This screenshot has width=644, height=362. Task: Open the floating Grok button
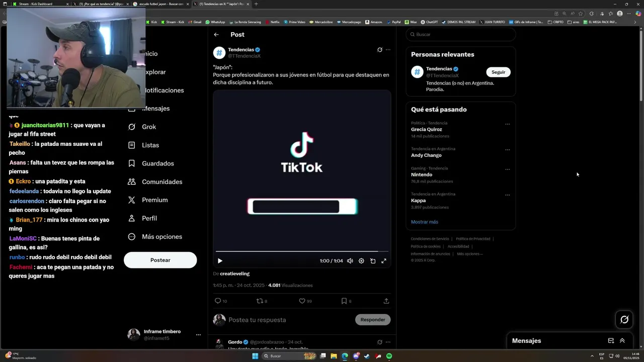(624, 319)
